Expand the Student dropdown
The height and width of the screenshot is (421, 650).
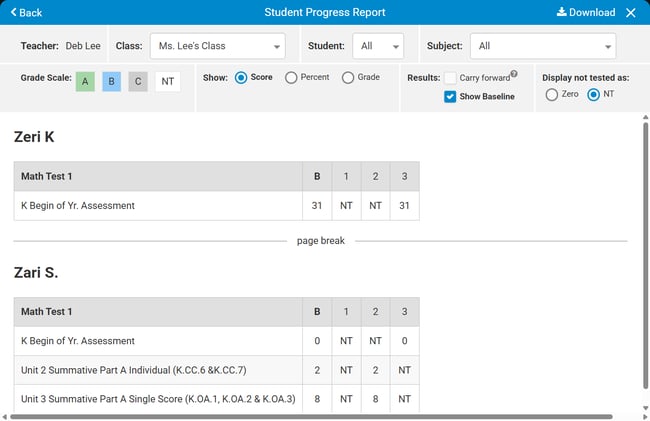click(379, 46)
